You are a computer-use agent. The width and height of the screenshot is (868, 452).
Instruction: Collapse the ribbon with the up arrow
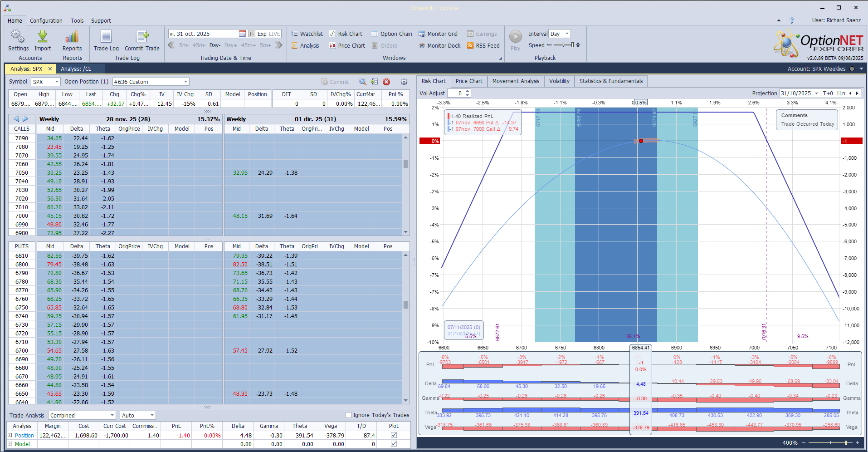tap(779, 20)
